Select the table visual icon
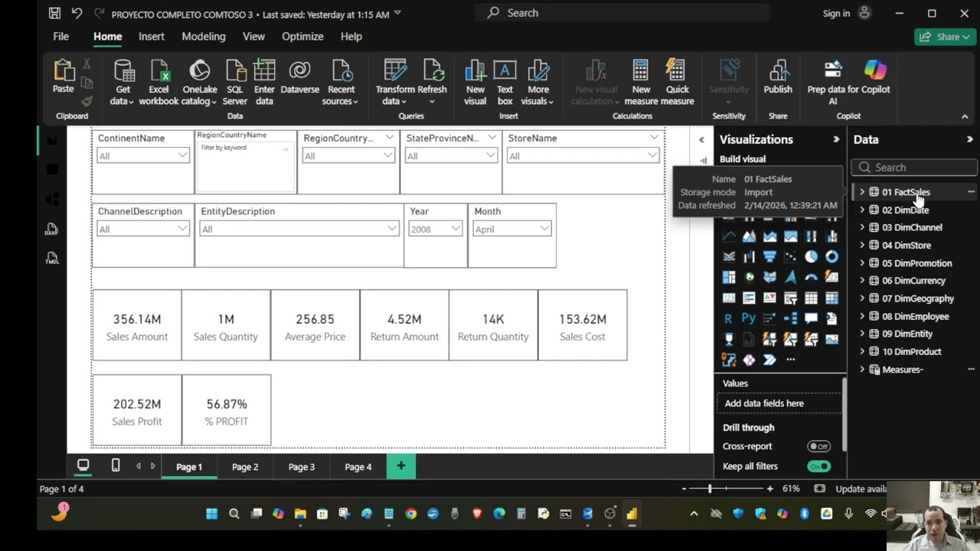Image resolution: width=980 pixels, height=551 pixels. coord(811,298)
